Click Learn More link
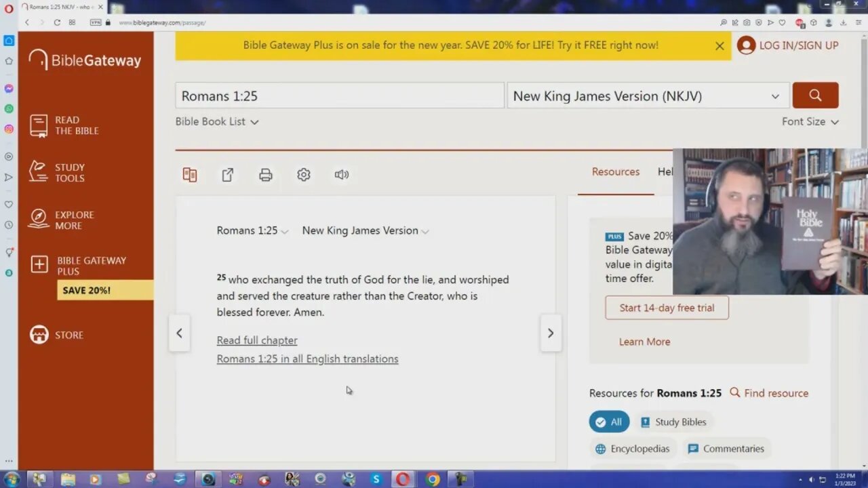This screenshot has height=488, width=868. click(x=644, y=342)
